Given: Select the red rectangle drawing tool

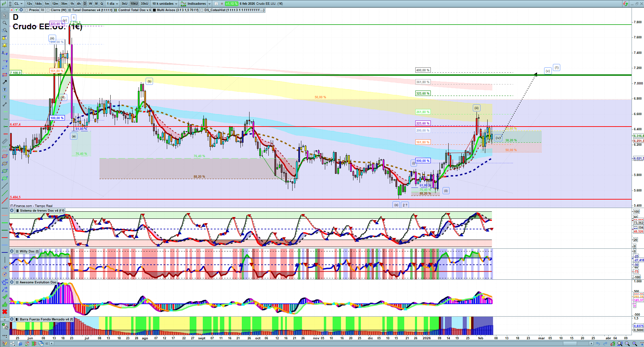Looking at the screenshot, I should pyautogui.click(x=5, y=75).
